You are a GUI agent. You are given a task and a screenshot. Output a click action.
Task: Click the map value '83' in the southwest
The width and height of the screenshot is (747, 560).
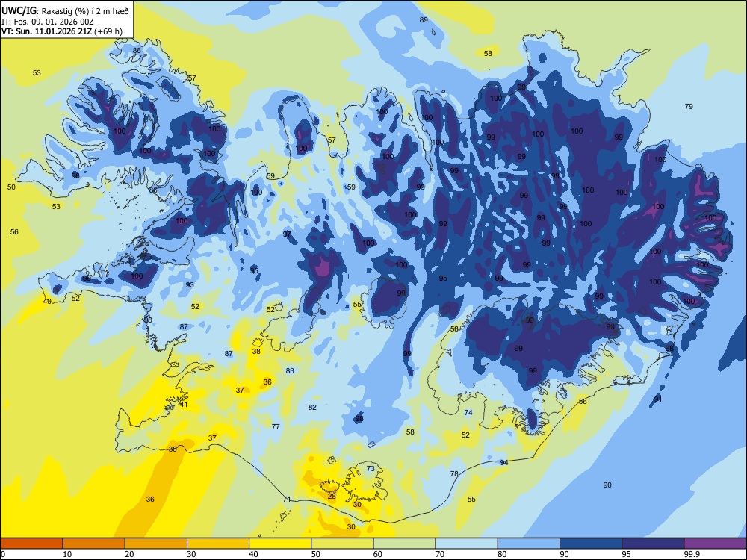290,370
